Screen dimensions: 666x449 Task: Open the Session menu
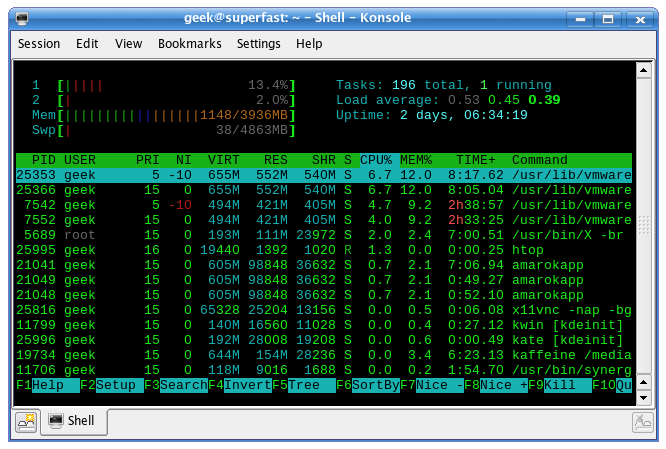(39, 44)
